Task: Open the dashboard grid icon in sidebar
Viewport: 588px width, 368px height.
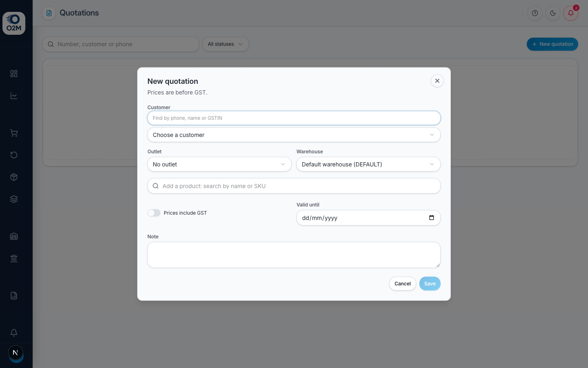Action: coord(14,74)
